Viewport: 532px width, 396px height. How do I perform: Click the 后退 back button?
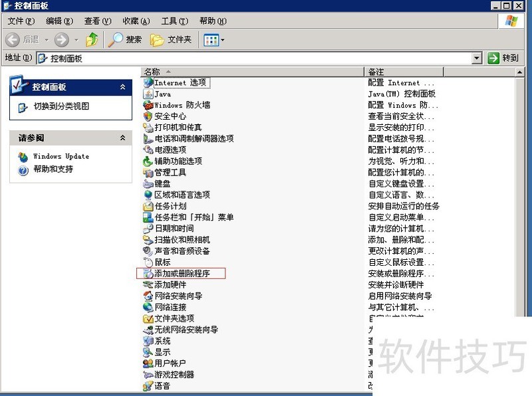(23, 40)
